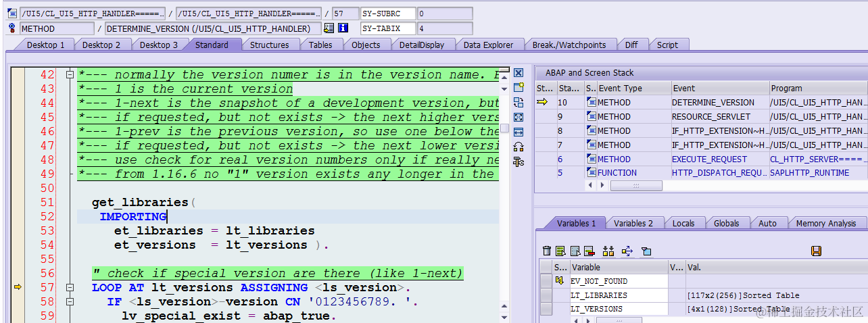
Task: Click the Event Type column header
Action: [x=633, y=88]
